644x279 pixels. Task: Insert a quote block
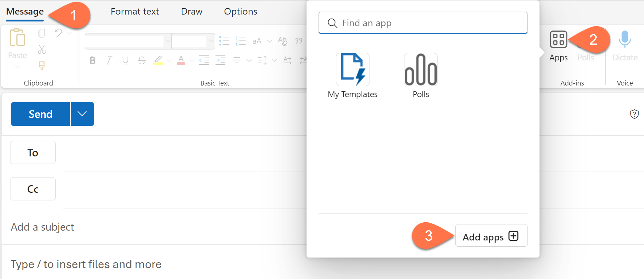click(x=299, y=41)
